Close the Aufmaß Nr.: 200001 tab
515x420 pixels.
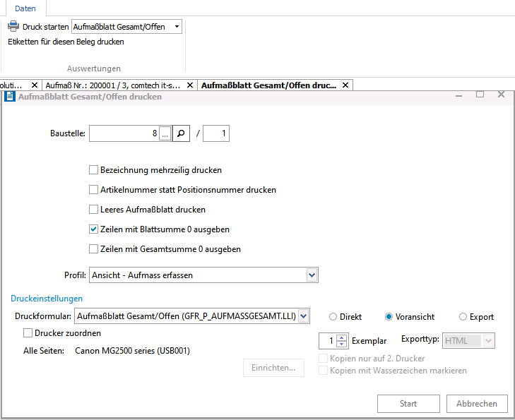(x=189, y=85)
